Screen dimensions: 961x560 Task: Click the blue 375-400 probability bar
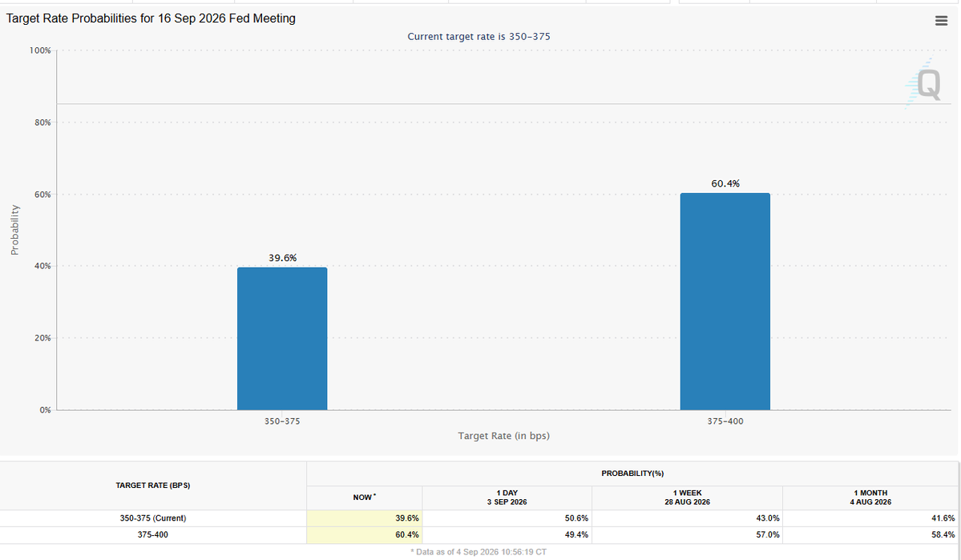725,301
